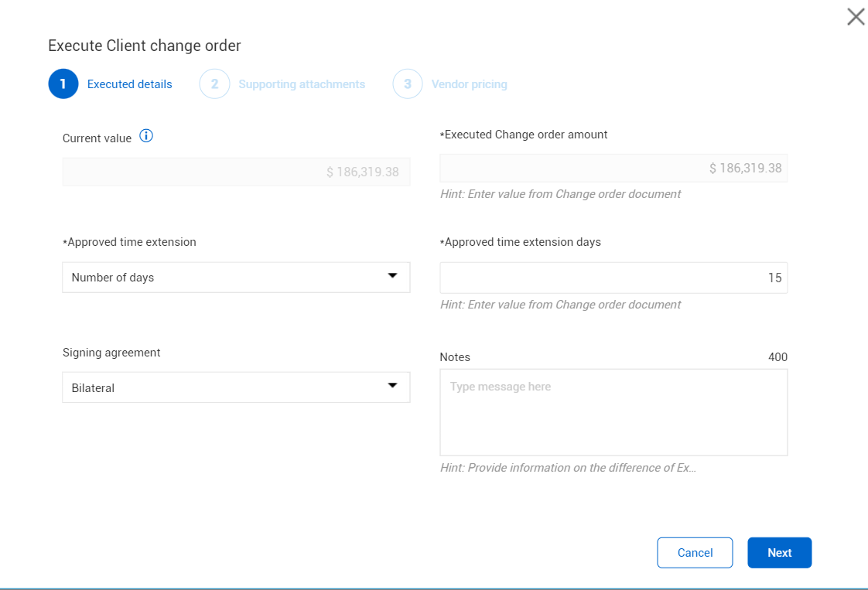868x590 pixels.
Task: Close the Execute Client change order dialog
Action: pyautogui.click(x=856, y=17)
